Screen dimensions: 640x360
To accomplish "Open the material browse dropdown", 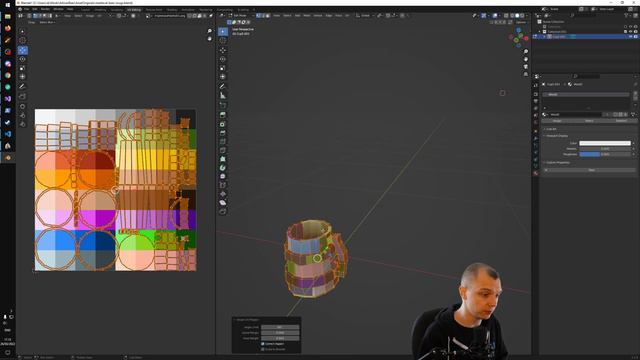I will tap(544, 114).
